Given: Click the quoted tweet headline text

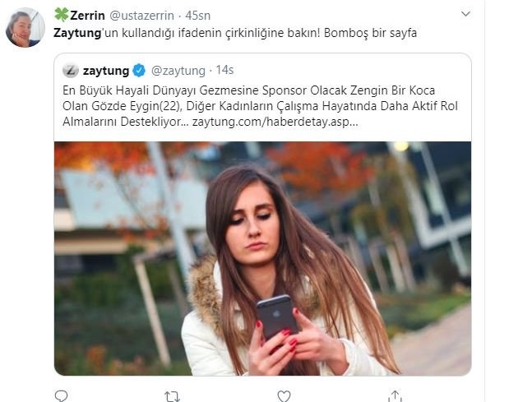Looking at the screenshot, I should 260,106.
